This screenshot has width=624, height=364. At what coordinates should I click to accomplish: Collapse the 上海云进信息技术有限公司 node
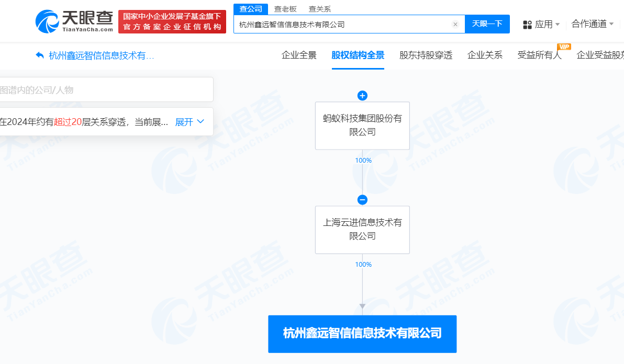point(362,200)
